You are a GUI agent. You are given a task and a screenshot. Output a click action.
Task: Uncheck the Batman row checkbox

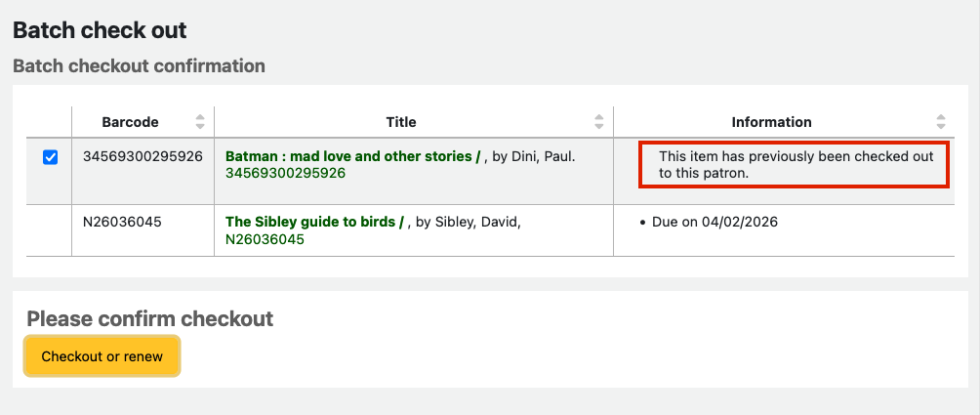point(51,156)
